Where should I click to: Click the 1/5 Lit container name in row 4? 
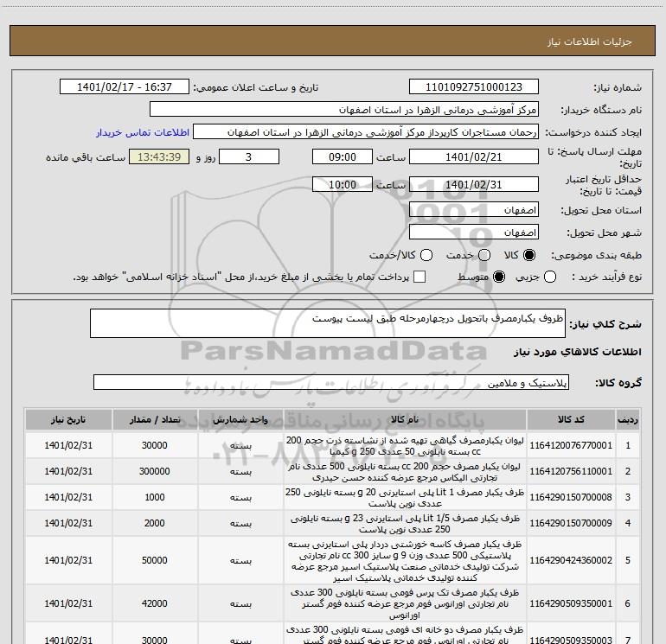(x=405, y=524)
